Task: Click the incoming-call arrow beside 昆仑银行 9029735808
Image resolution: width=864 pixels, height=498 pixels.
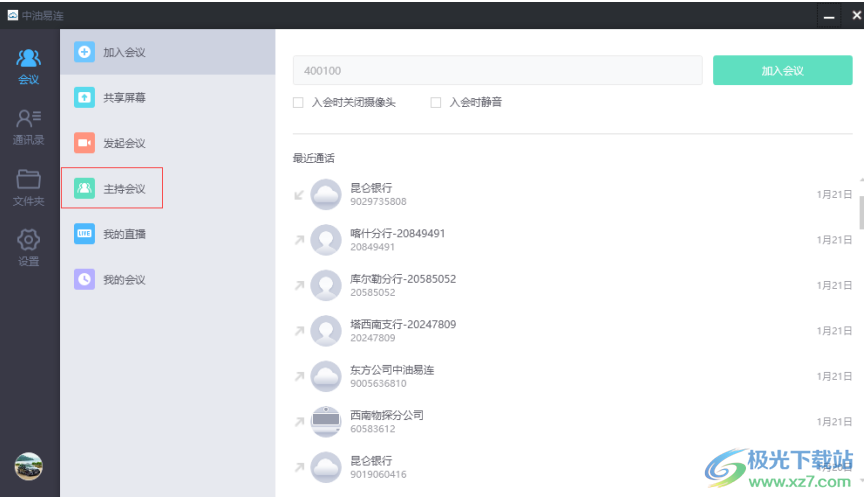Action: tap(299, 195)
